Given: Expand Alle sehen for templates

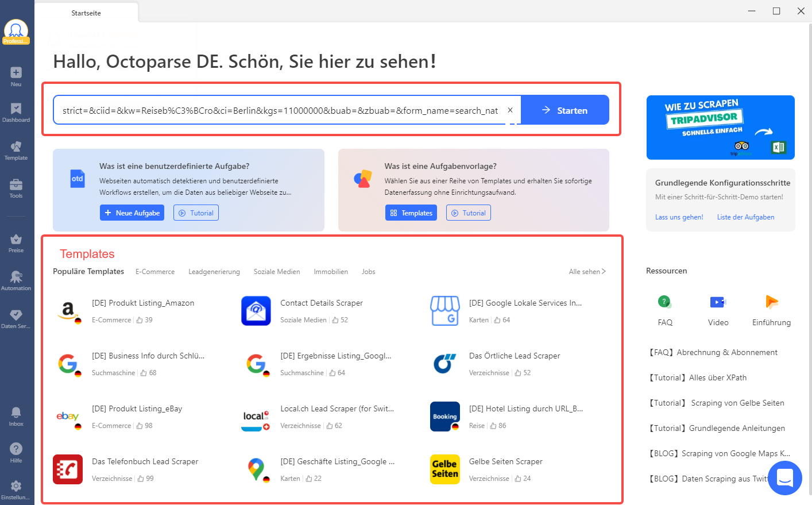Looking at the screenshot, I should pos(587,272).
